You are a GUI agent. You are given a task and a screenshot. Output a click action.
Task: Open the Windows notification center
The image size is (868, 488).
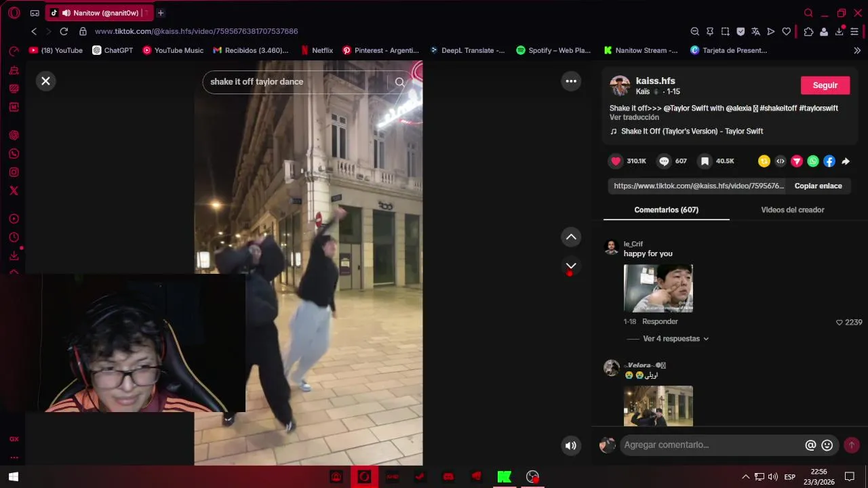[850, 476]
